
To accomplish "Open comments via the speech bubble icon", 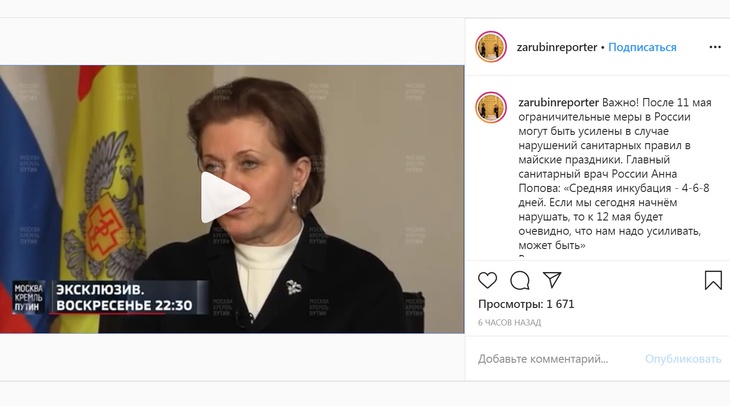I will click(520, 280).
